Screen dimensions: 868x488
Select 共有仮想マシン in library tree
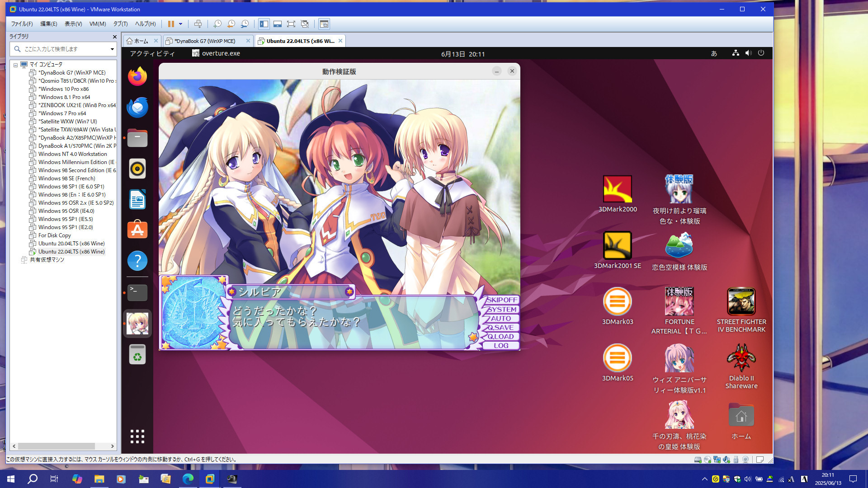point(47,260)
